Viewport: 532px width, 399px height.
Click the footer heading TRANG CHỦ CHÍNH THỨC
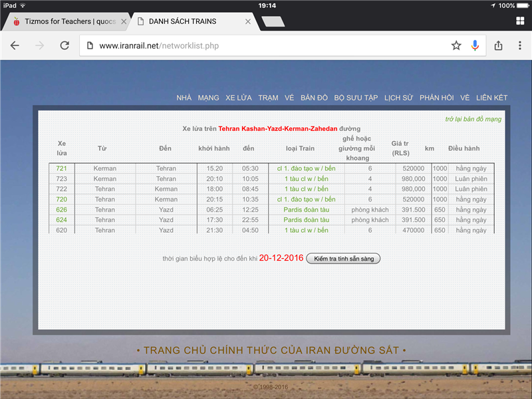pos(271,350)
